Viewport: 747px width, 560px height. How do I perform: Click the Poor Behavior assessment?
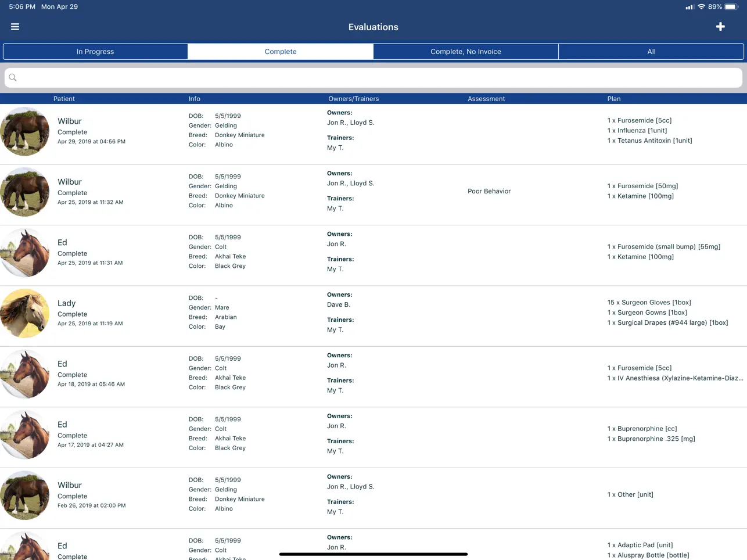489,191
